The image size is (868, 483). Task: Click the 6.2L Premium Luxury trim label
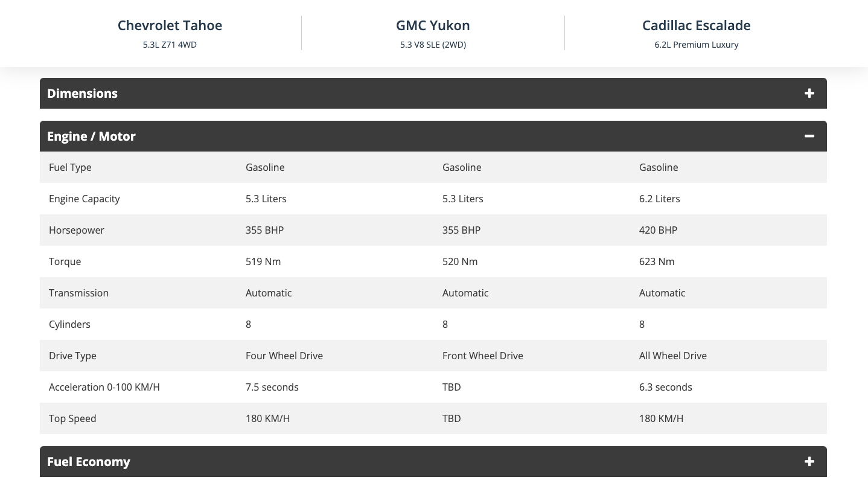click(696, 45)
